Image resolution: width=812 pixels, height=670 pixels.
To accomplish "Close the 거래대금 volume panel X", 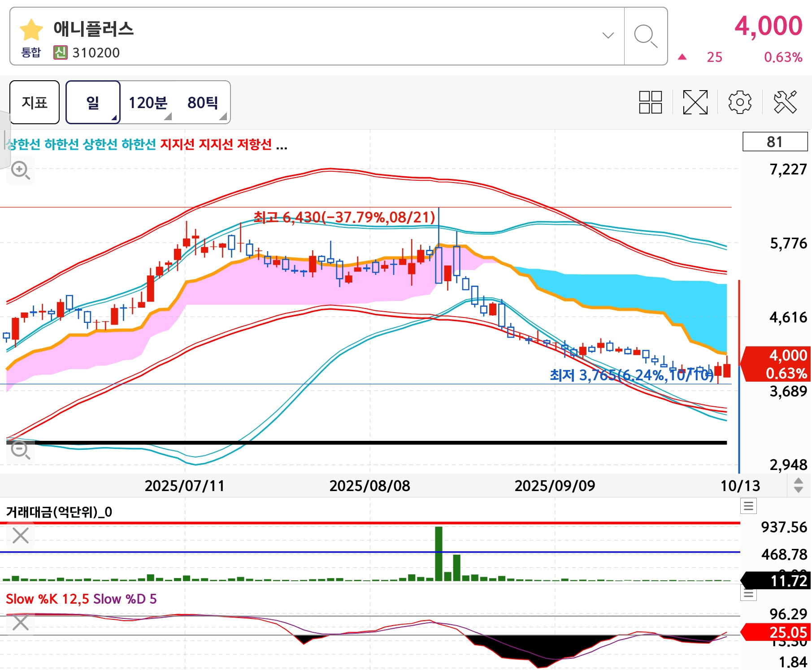I will (21, 535).
